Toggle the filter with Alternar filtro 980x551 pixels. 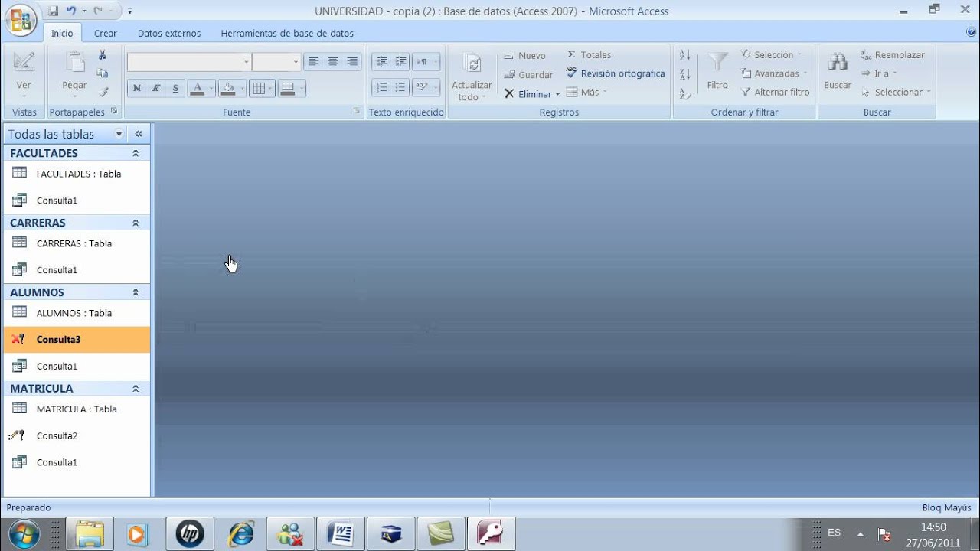tap(775, 92)
